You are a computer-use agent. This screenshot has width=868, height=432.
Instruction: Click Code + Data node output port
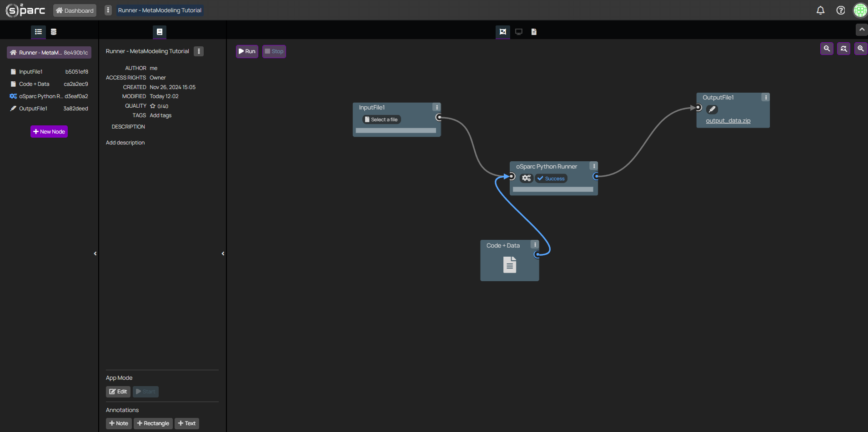[x=537, y=254]
